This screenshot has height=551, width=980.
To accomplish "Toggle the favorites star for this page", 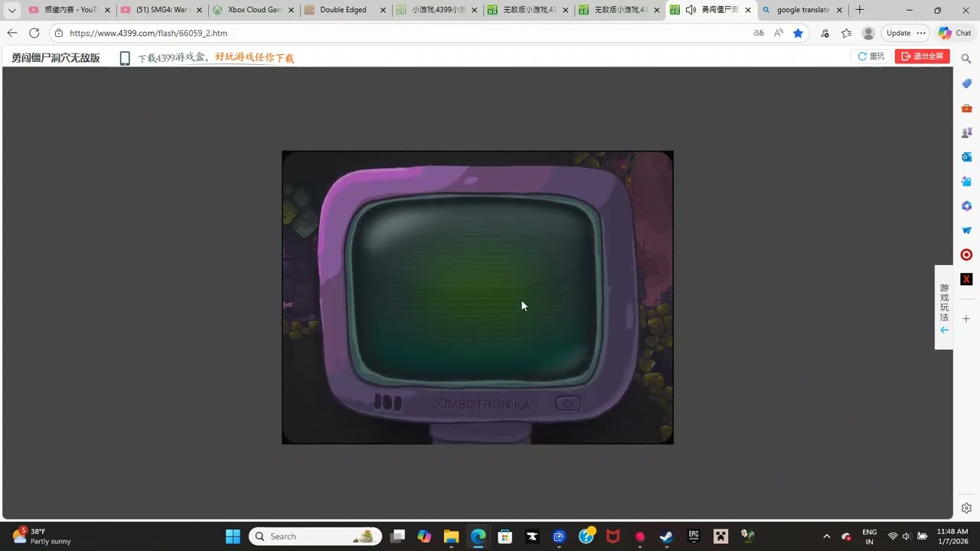I will 798,33.
